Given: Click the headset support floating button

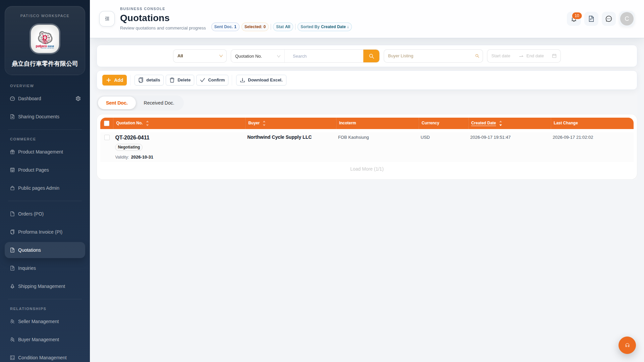Looking at the screenshot, I should pos(627,345).
